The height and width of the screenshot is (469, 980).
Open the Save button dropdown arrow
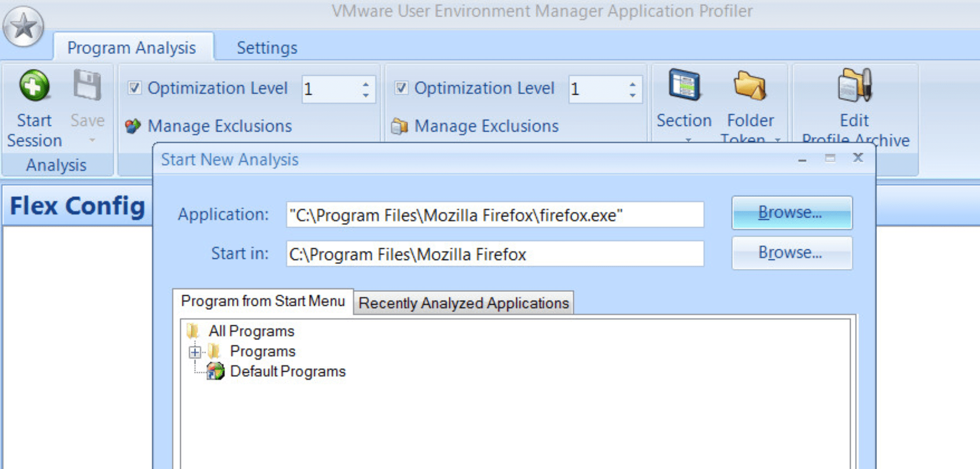point(92,139)
